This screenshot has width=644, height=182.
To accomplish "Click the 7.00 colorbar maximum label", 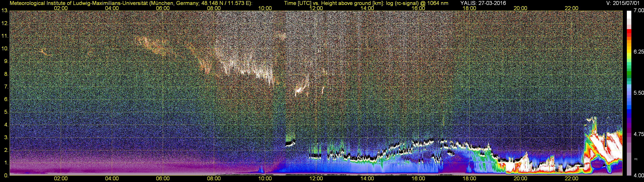I will point(638,10).
